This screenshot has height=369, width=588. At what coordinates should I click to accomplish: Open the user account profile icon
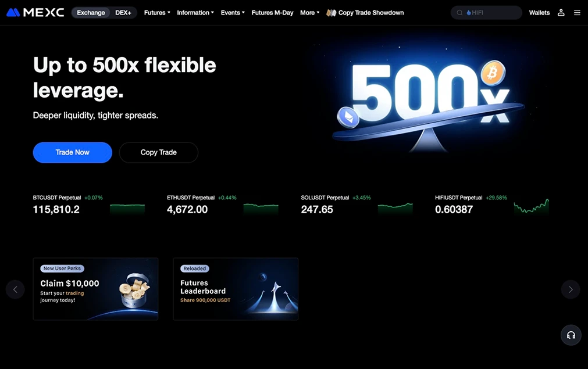tap(561, 12)
